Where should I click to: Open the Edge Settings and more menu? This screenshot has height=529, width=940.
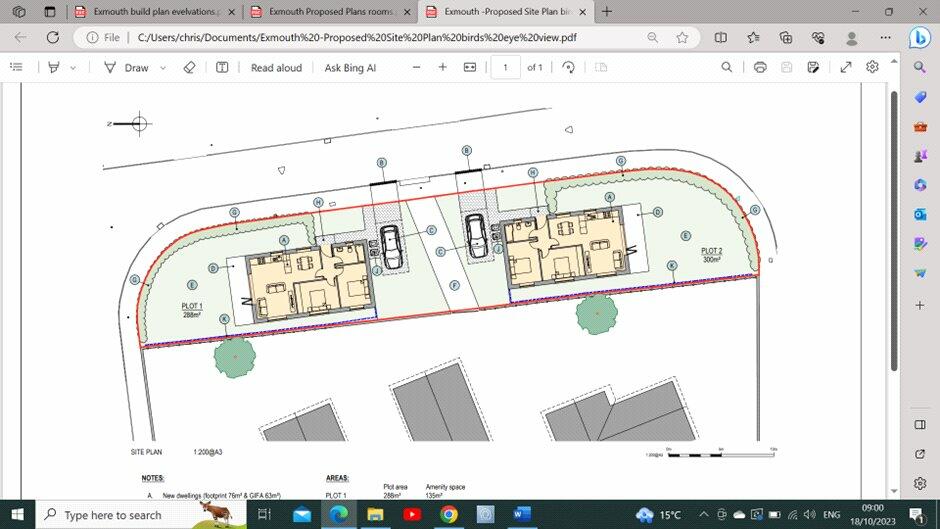tap(886, 37)
